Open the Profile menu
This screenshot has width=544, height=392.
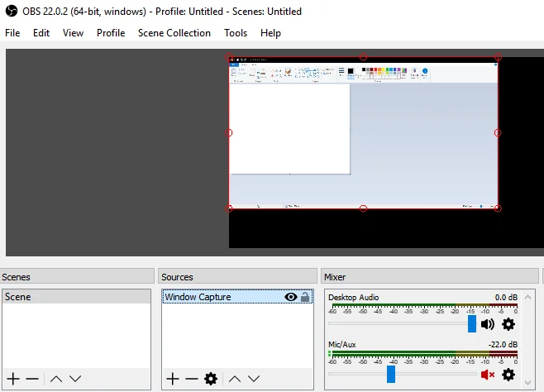click(111, 33)
